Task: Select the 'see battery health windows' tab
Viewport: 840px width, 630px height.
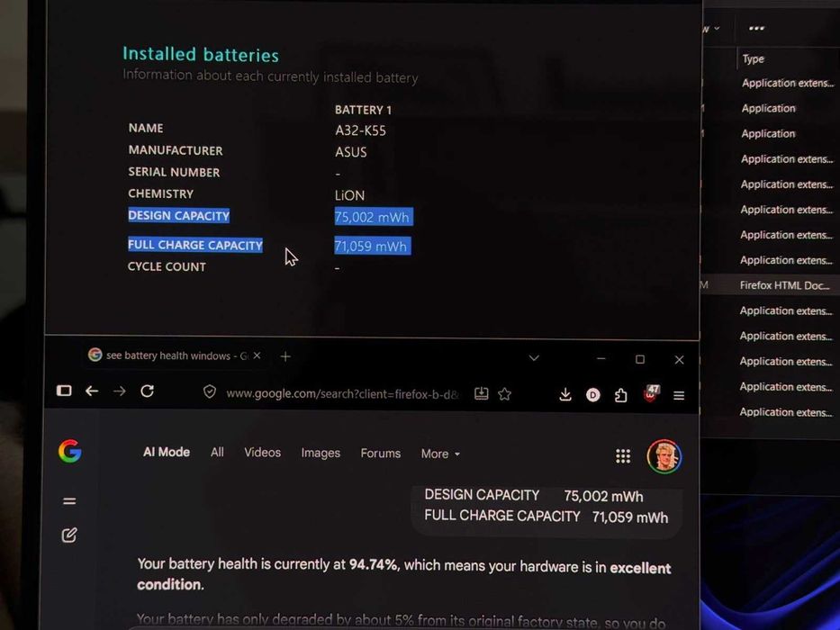Action: coord(174,355)
